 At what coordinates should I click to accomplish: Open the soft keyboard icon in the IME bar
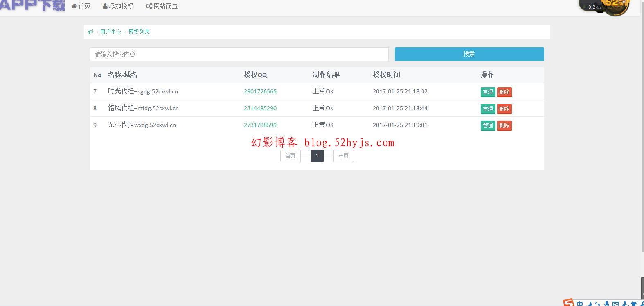[615, 304]
